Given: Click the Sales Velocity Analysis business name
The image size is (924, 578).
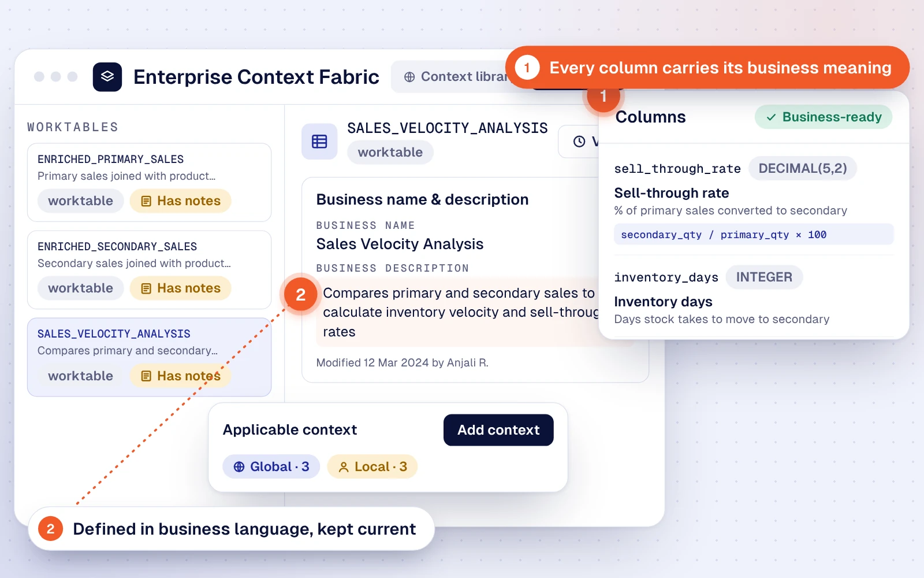Looking at the screenshot, I should 400,244.
